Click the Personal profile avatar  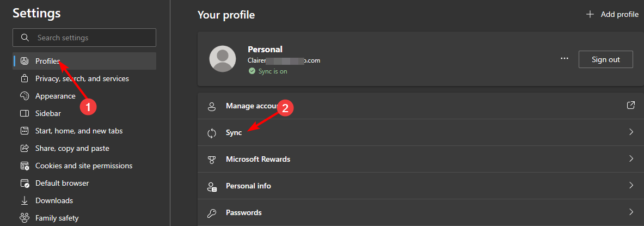pyautogui.click(x=223, y=59)
